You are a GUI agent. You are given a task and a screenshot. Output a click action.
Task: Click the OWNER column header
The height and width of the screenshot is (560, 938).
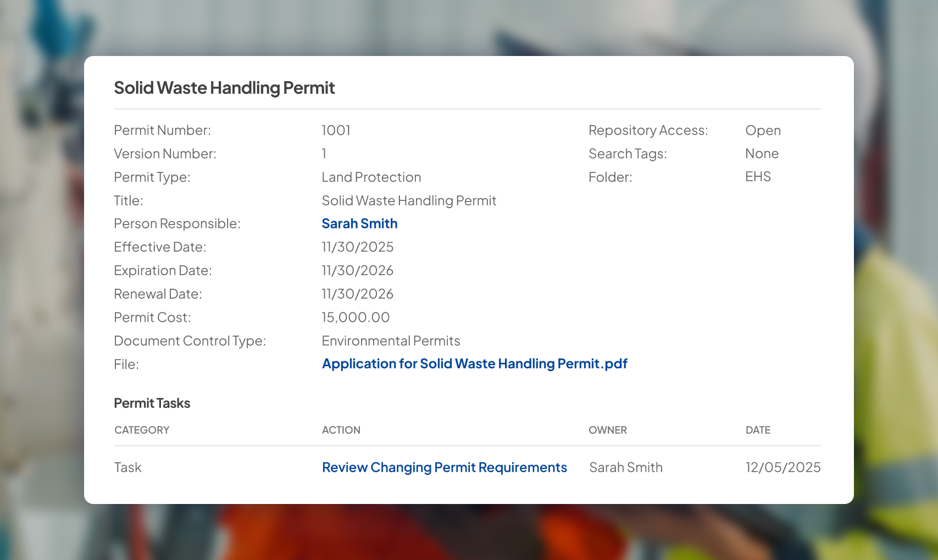(607, 430)
